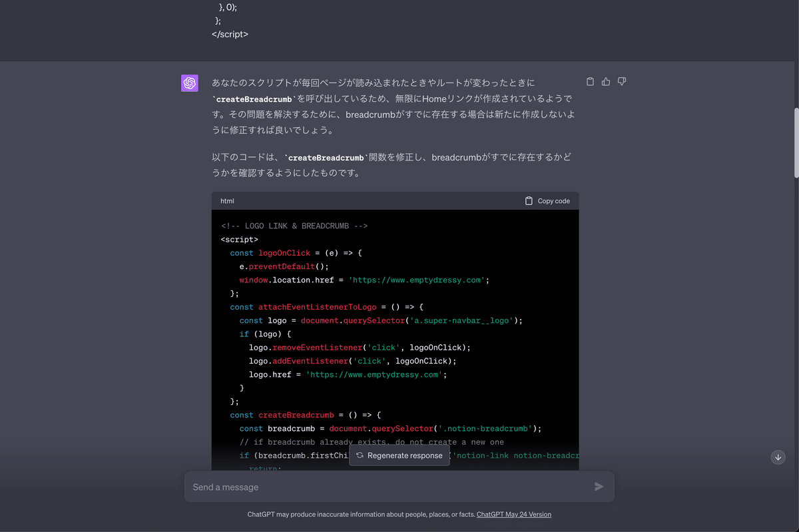Click the createBreadcrumb declaration line in code

coord(306,415)
